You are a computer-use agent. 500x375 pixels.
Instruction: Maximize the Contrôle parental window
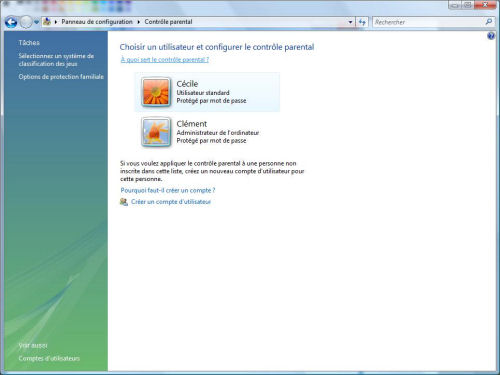coord(468,5)
